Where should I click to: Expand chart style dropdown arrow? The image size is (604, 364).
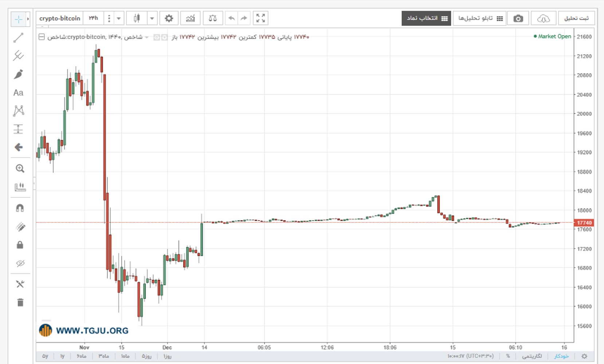tap(152, 18)
